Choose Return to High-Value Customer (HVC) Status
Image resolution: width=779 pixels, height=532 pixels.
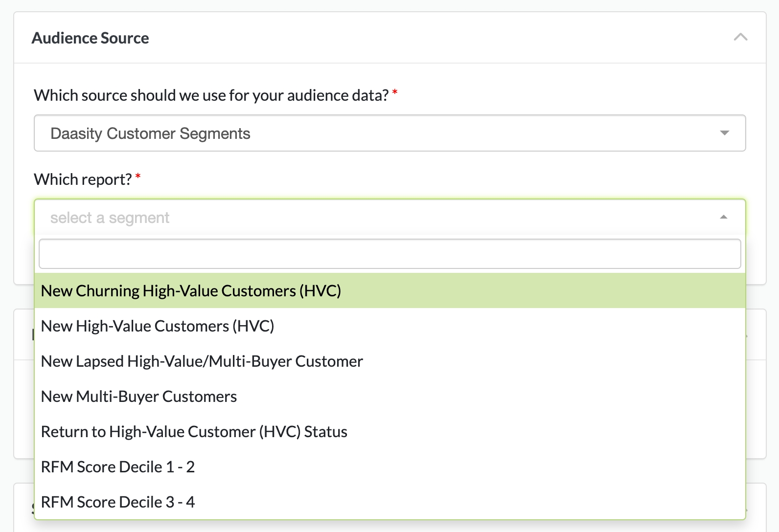point(194,432)
